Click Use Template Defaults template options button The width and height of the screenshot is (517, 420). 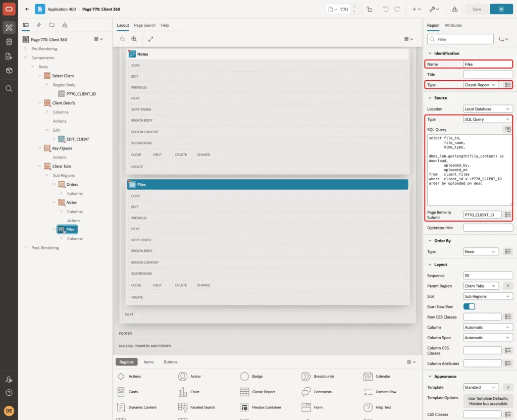tap(488, 401)
